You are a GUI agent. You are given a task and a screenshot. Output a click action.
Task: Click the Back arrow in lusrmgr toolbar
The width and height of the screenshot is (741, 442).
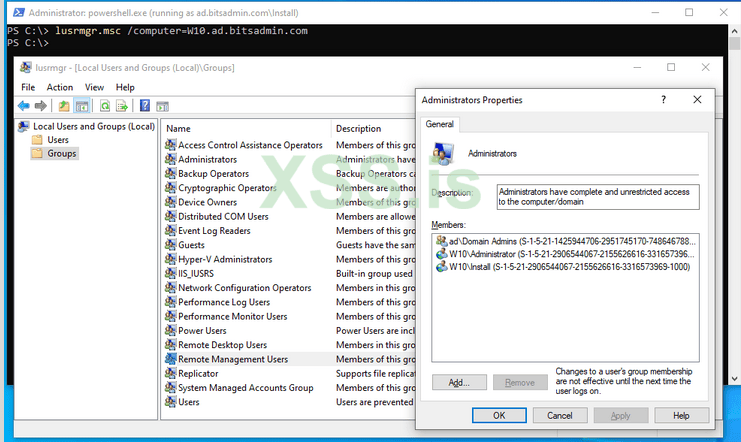24,106
